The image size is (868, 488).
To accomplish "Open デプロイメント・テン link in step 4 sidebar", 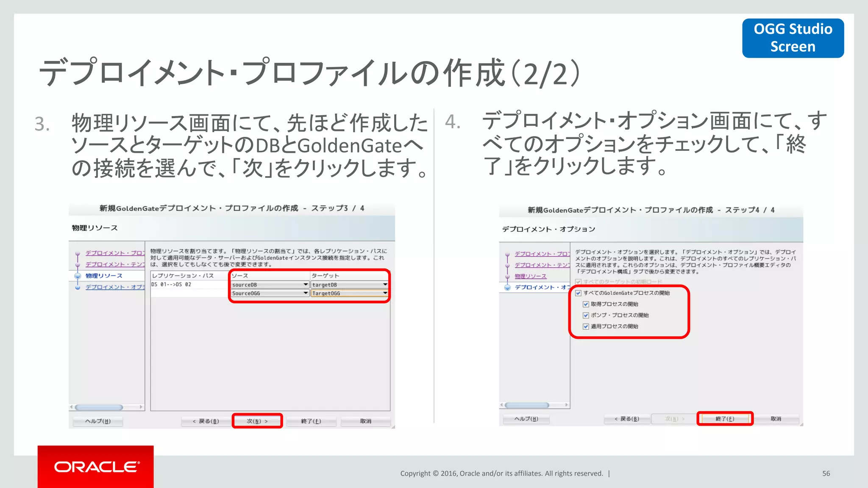I will [542, 265].
